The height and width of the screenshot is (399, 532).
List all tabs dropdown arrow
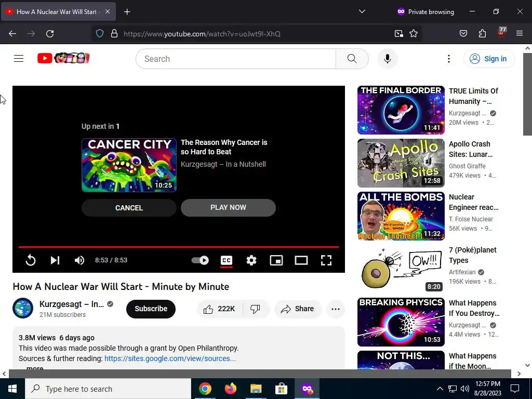pos(362,11)
